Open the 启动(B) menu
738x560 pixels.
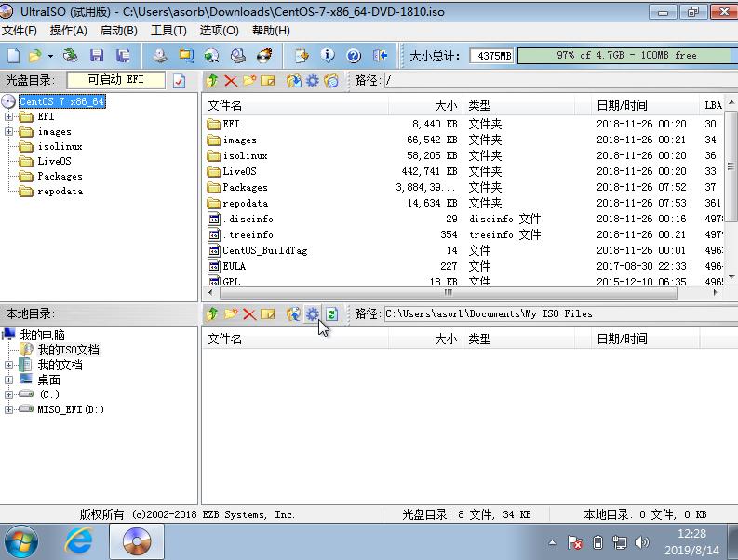118,31
